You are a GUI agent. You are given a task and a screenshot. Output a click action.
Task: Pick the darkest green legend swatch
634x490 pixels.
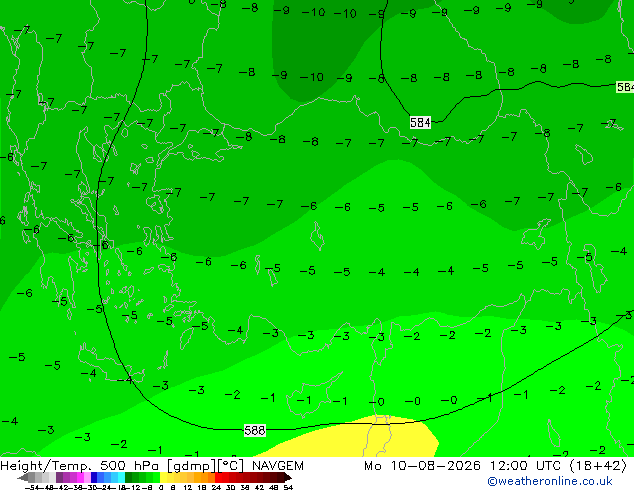(x=128, y=477)
